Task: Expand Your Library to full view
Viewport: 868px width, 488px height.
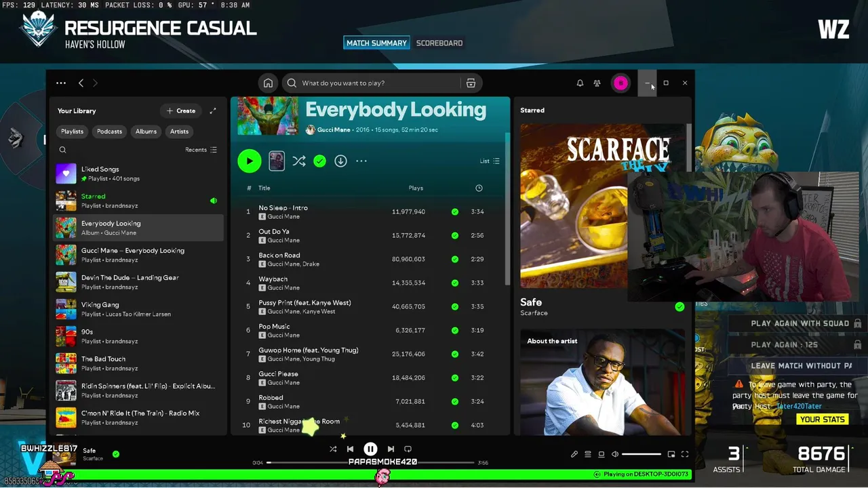Action: click(213, 110)
